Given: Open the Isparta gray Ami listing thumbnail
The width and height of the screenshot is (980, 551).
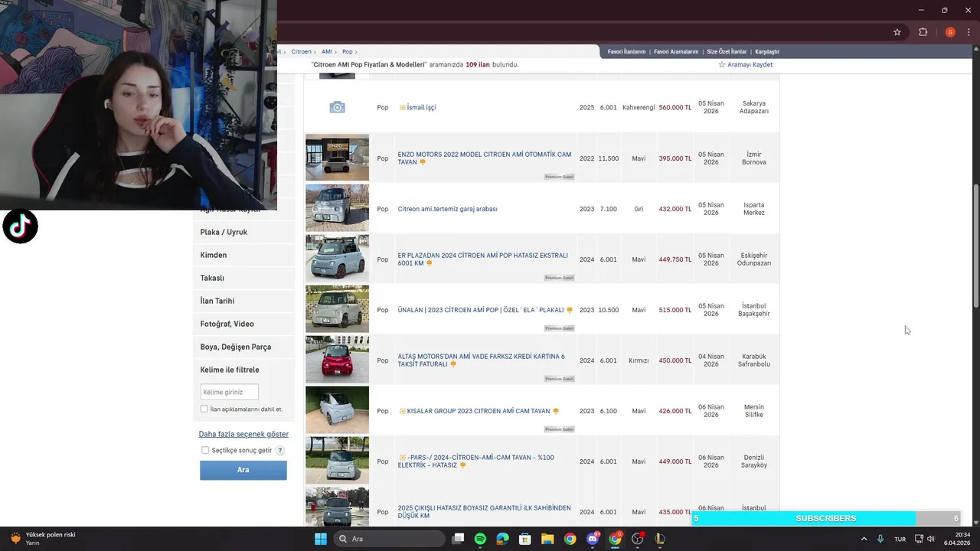Looking at the screenshot, I should [x=337, y=208].
